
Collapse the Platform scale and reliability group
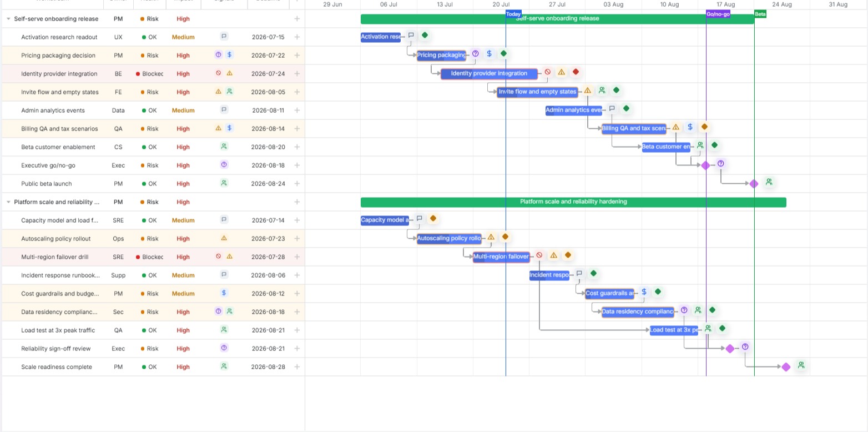(x=8, y=202)
